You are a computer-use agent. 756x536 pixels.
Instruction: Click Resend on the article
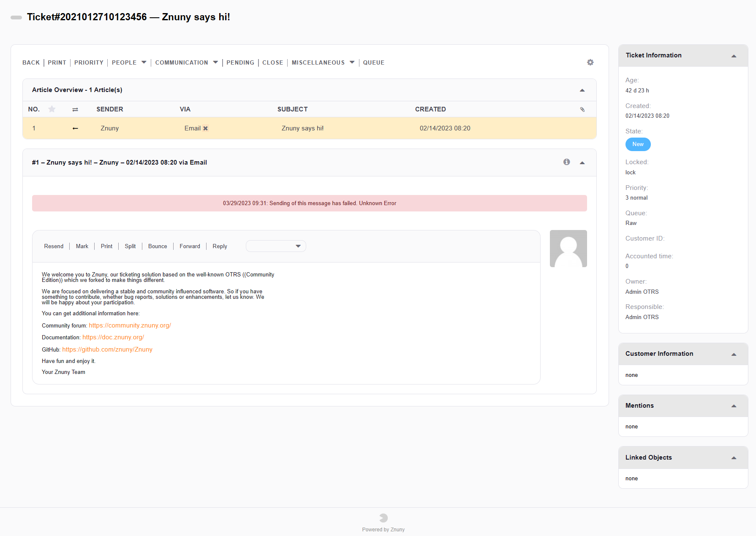click(x=54, y=246)
